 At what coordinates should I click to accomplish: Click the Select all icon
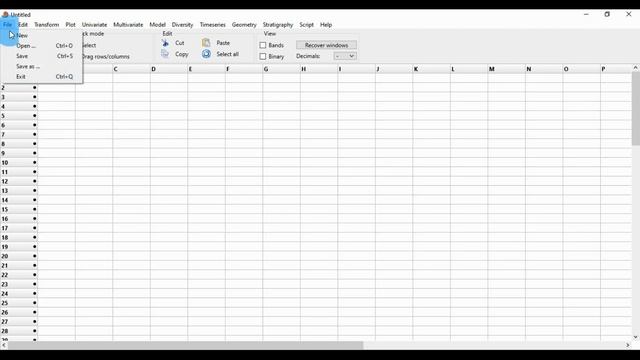206,54
